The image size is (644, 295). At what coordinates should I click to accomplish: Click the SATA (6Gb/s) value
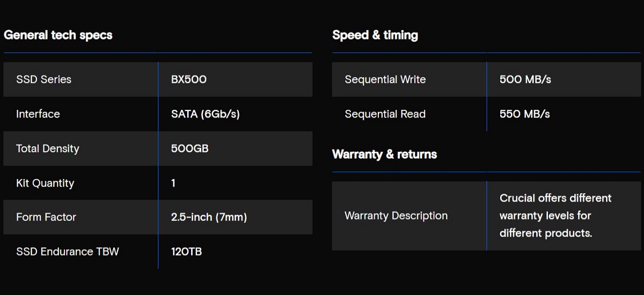tap(205, 114)
